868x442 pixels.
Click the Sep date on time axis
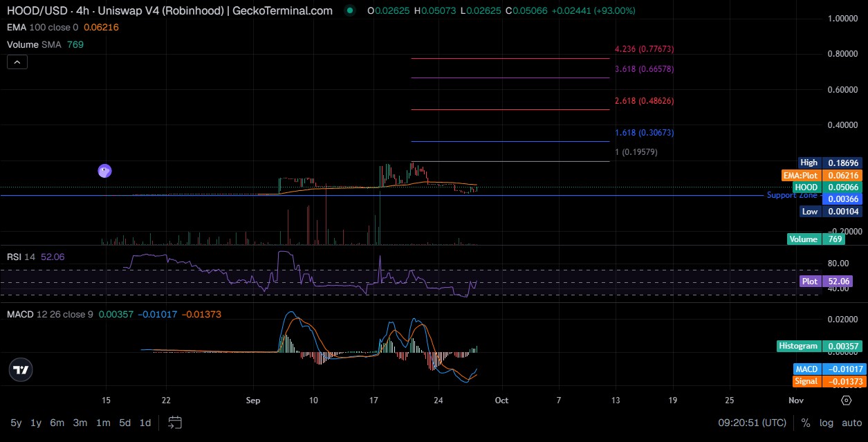[x=252, y=400]
